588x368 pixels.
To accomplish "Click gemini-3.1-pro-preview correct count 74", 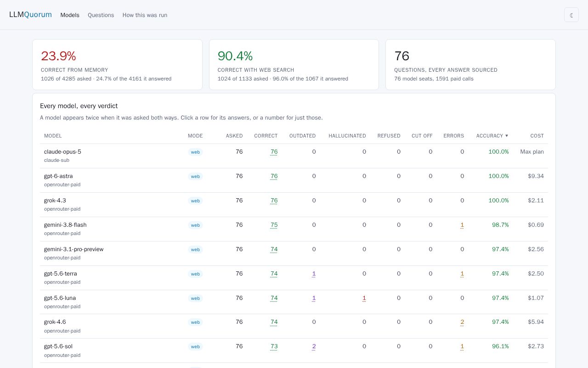I will point(274,249).
